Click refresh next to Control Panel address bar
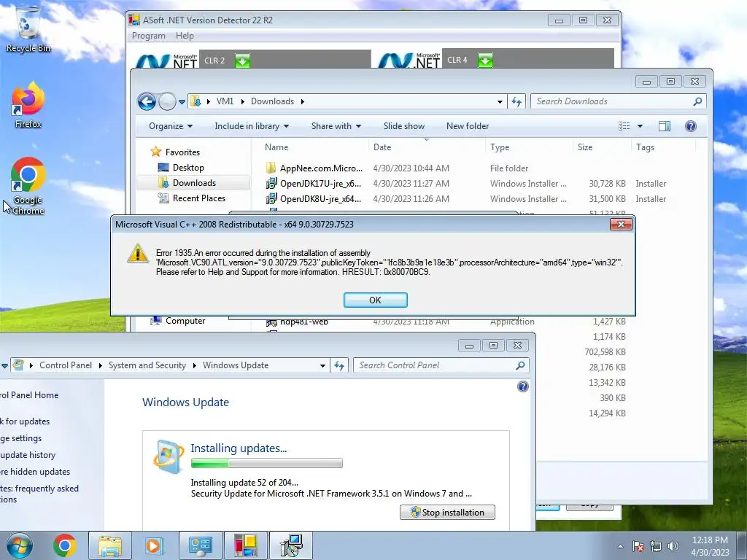747x560 pixels. coord(338,365)
